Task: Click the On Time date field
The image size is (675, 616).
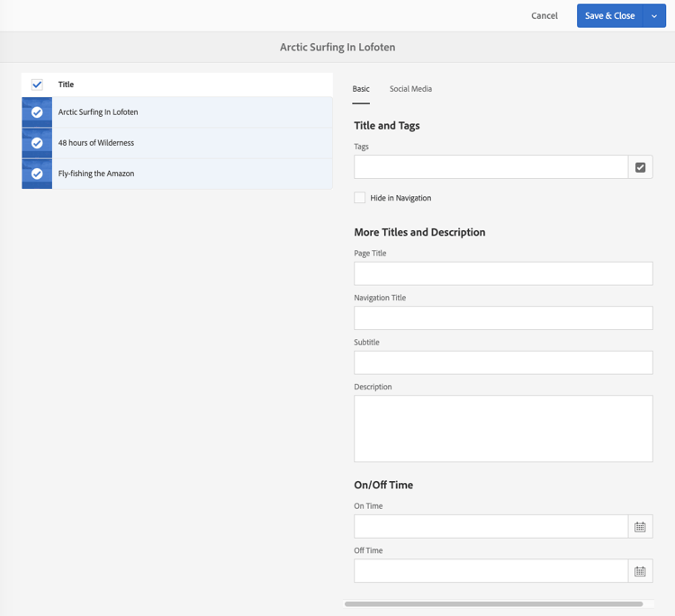Action: point(490,527)
